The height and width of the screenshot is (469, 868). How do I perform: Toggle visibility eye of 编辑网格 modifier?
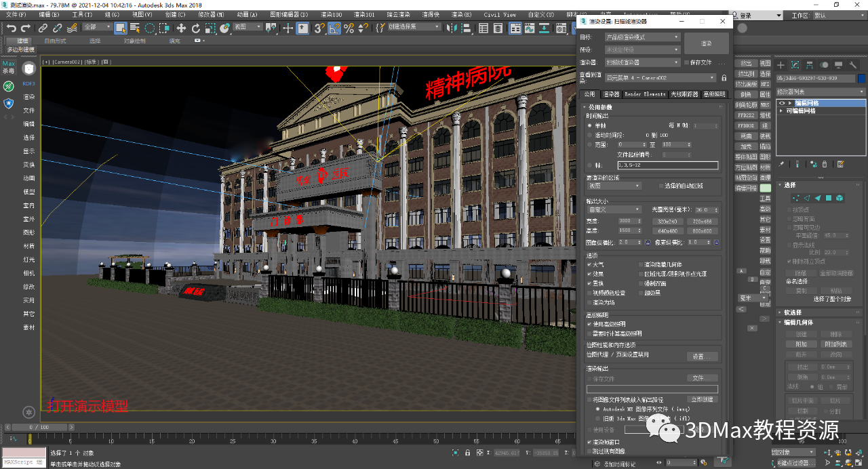781,103
